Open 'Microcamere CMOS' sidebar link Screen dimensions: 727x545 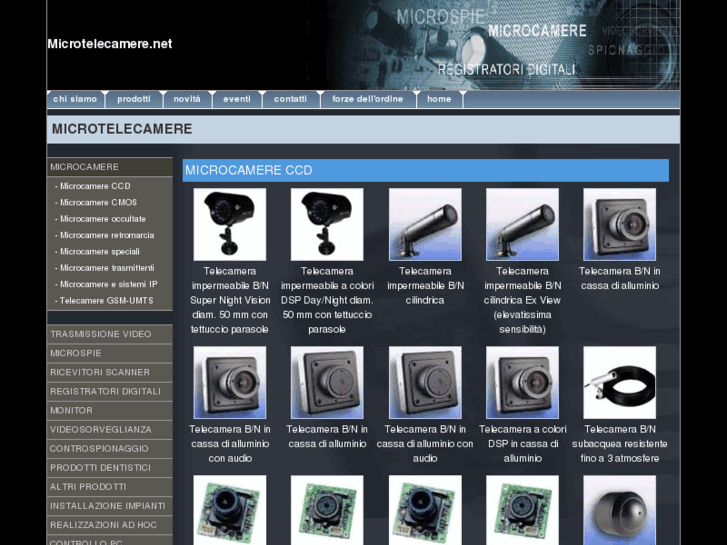(x=96, y=202)
